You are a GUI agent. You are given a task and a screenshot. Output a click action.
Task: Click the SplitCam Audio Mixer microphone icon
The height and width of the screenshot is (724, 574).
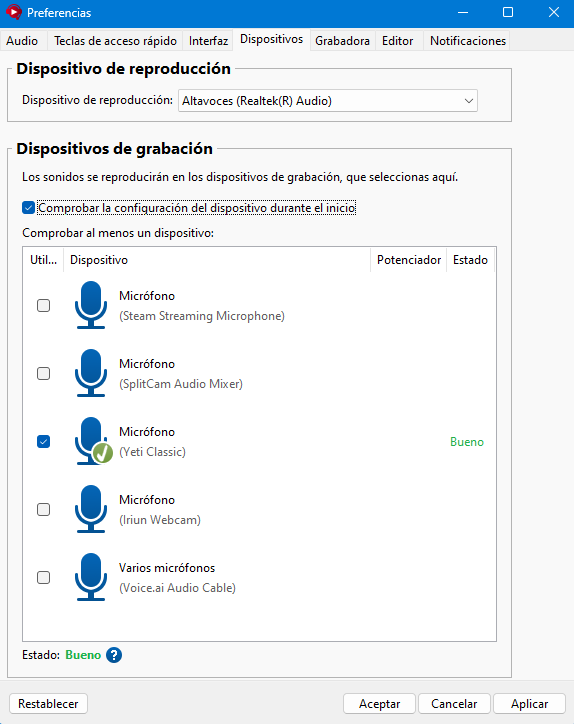(91, 373)
